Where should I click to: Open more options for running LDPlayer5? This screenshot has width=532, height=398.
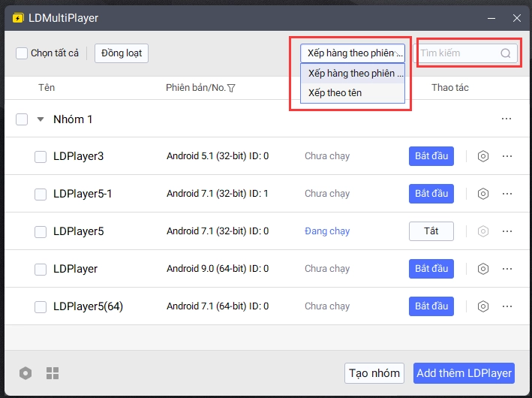507,231
